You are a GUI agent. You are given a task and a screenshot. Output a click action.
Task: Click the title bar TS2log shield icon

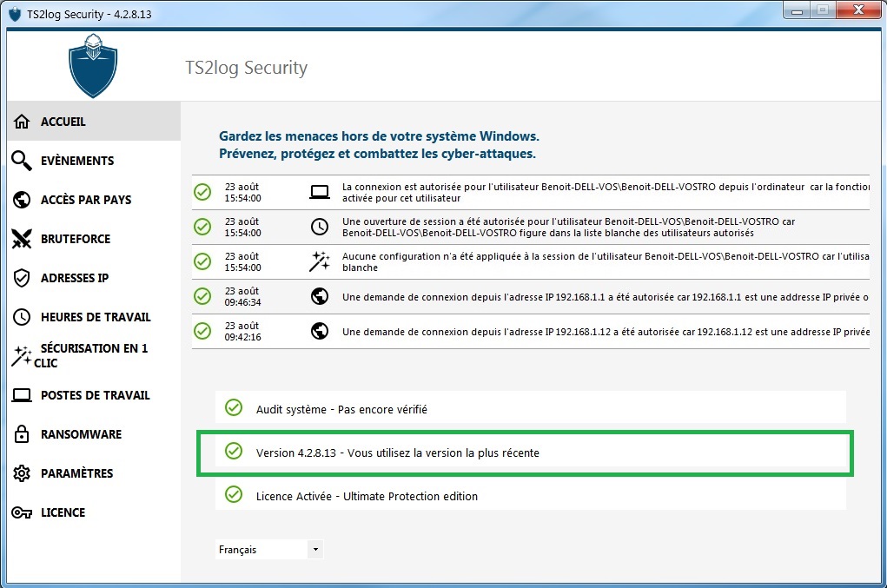15,14
